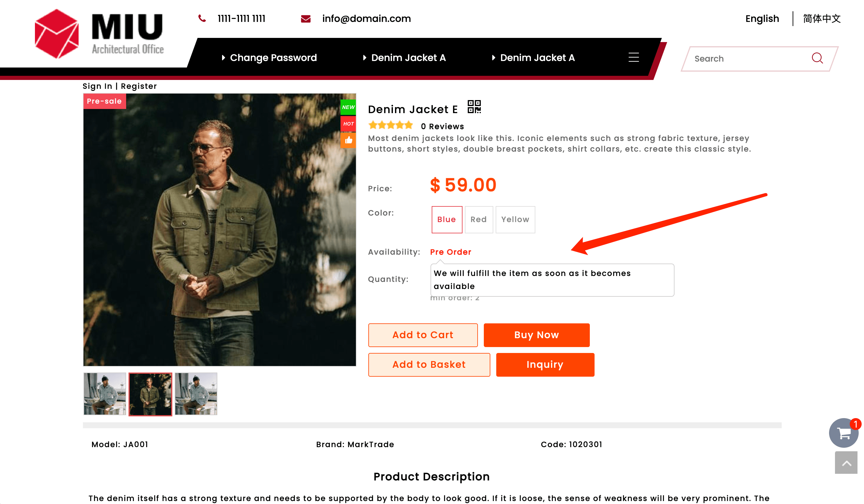
Task: Open the hamburger menu in navigation bar
Action: (633, 57)
